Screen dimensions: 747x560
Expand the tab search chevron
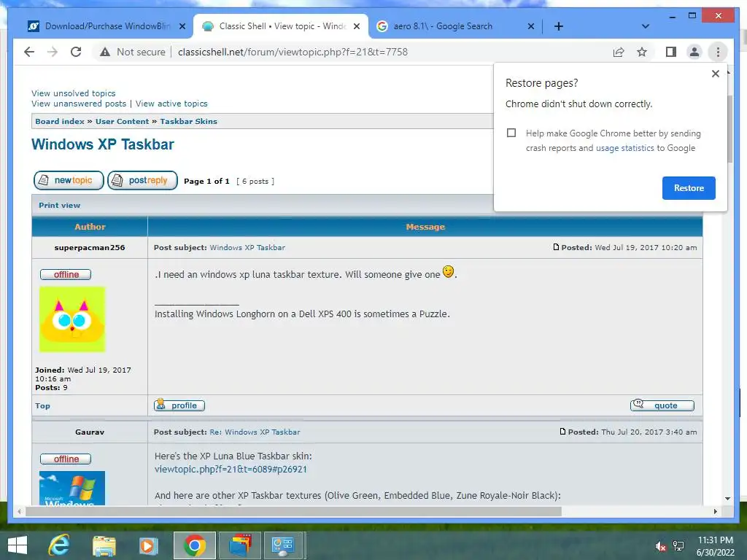click(x=646, y=26)
